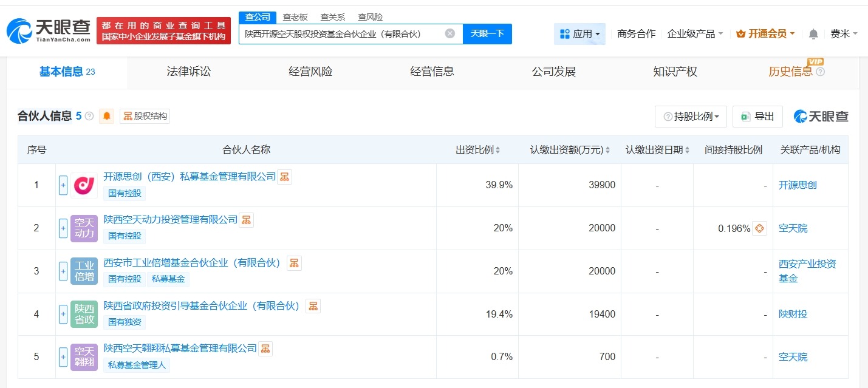The height and width of the screenshot is (388, 868).
Task: Click the 开源思创 company logo thumbnail
Action: coord(84,185)
